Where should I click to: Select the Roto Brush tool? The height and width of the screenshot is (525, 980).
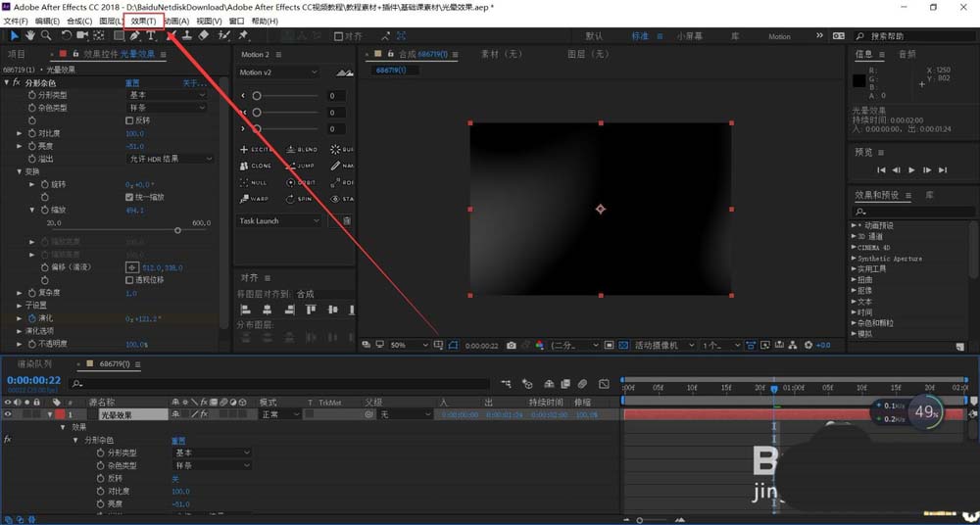223,35
